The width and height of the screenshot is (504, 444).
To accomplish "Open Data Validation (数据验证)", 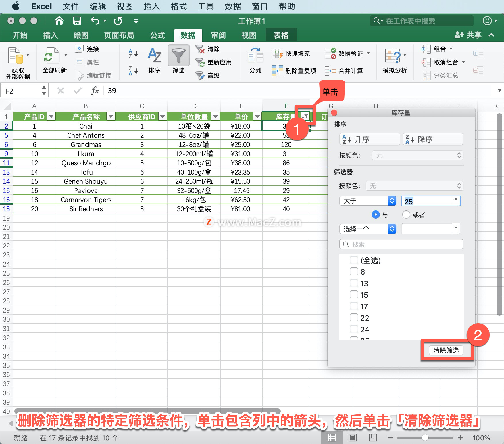I will [x=344, y=53].
